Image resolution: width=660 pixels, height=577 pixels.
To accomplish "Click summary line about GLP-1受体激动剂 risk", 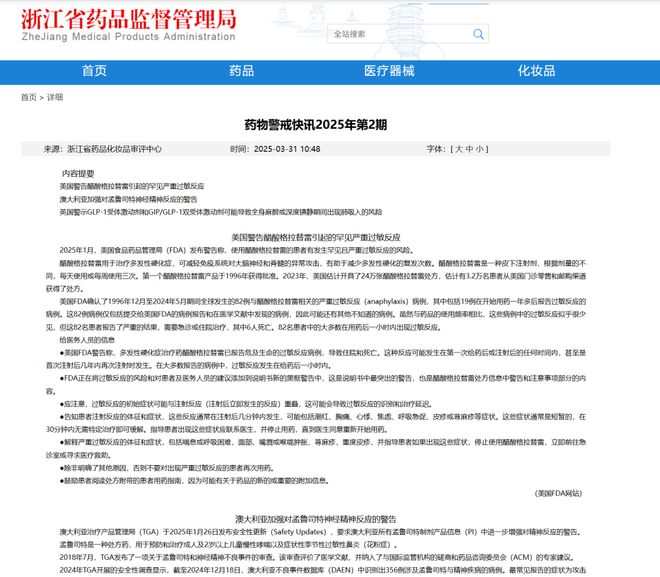I will [x=221, y=212].
